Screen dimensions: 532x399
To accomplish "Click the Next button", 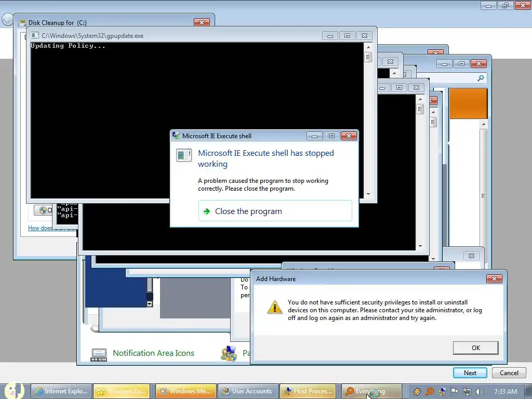I will point(470,373).
